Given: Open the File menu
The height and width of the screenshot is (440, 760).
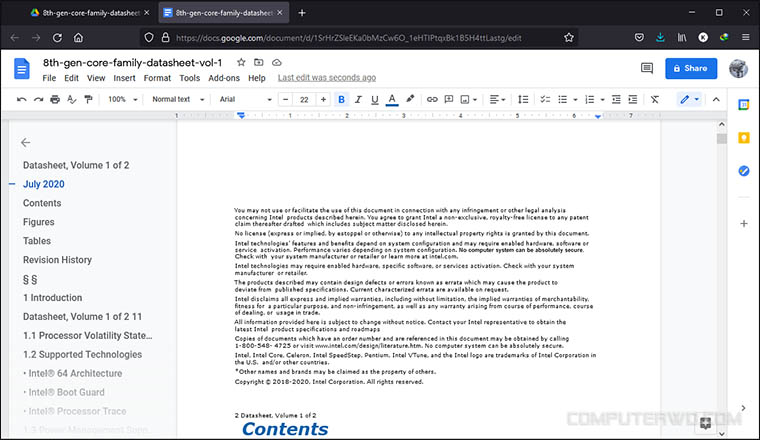Looking at the screenshot, I should point(49,78).
